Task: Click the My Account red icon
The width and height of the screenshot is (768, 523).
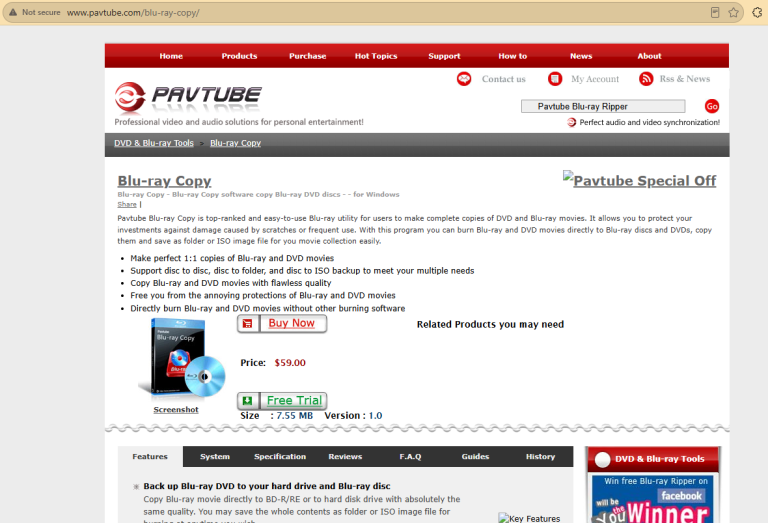Action: 555,79
